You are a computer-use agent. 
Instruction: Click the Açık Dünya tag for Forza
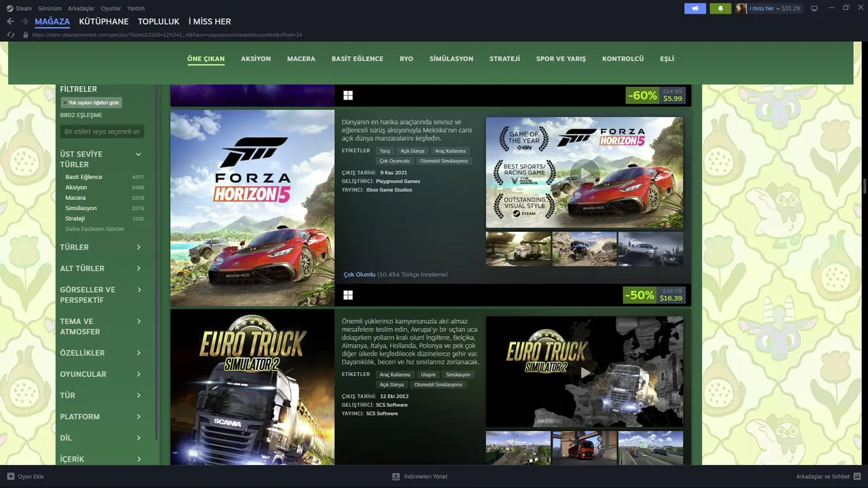(x=412, y=151)
